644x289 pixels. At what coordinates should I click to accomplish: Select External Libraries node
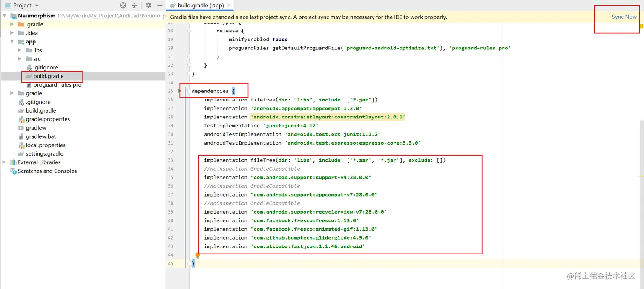click(39, 162)
